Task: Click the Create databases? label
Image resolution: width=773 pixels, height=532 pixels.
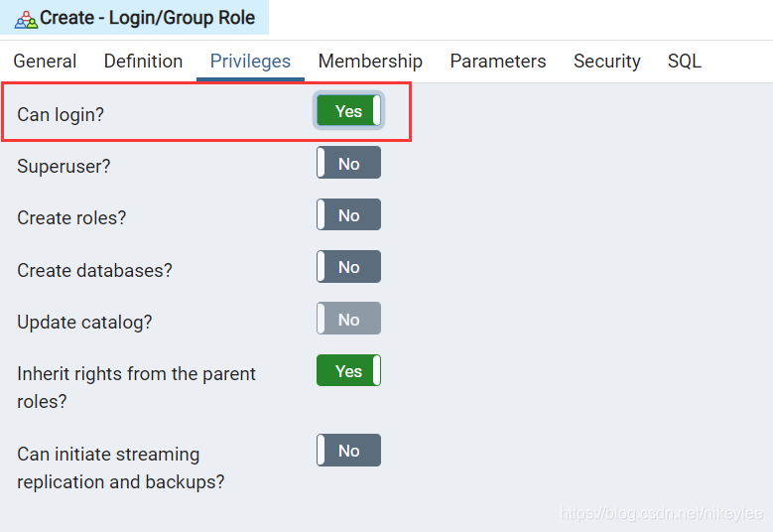Action: [94, 270]
